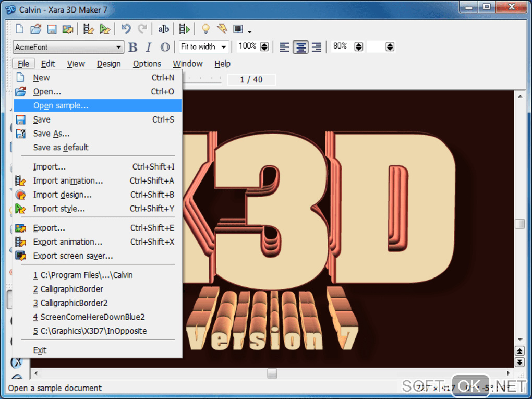Click the display square toolbar icon
The image size is (532, 399).
(238, 29)
